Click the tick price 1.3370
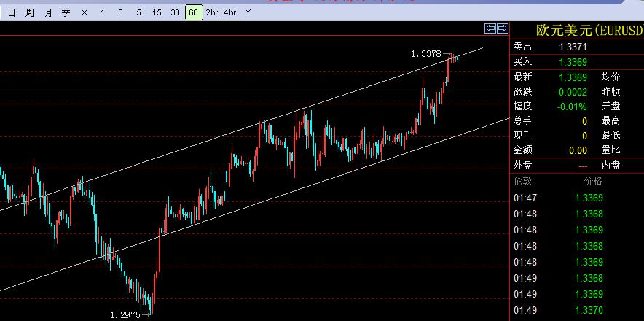 [589, 310]
